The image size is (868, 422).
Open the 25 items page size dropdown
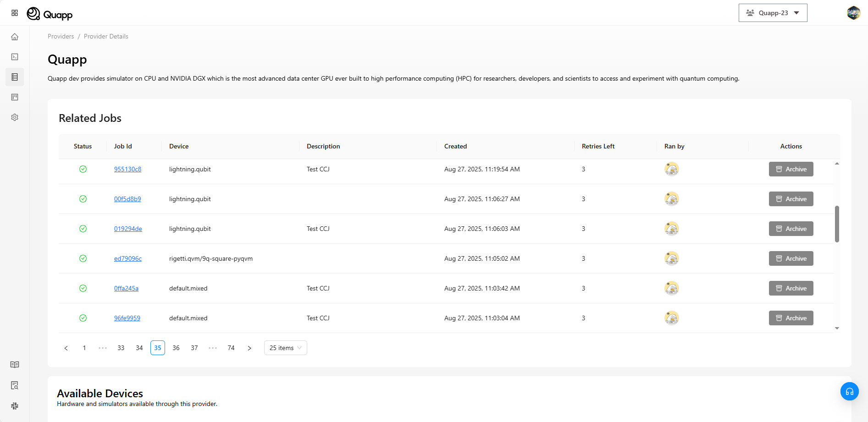(x=285, y=348)
